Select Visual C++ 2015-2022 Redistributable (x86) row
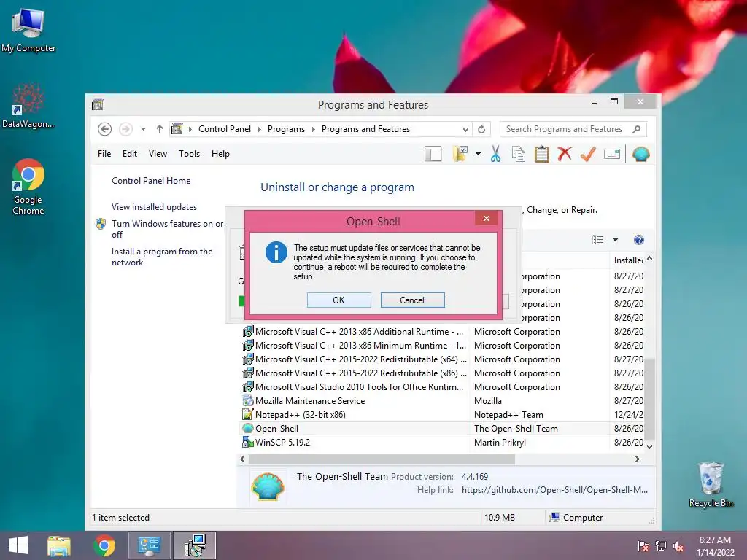Viewport: 747px width, 560px height. [x=443, y=373]
